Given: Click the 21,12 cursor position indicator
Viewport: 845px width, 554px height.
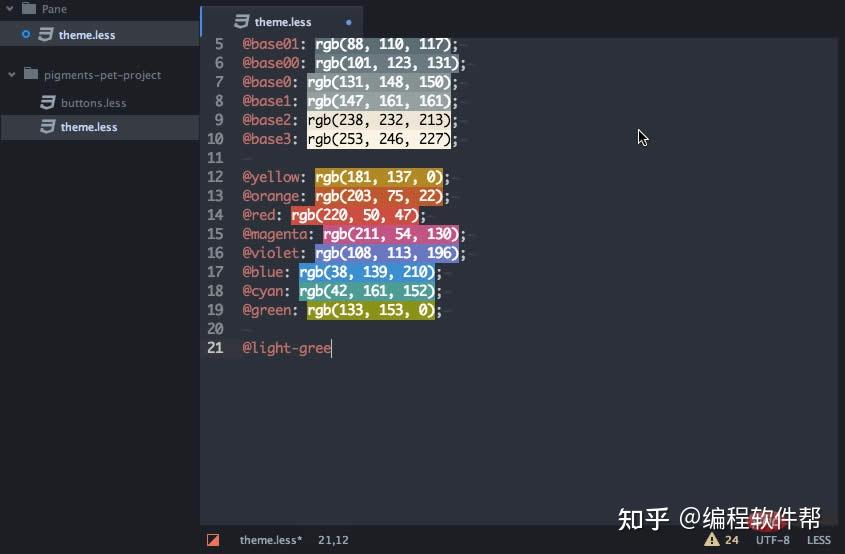Looking at the screenshot, I should pos(333,540).
